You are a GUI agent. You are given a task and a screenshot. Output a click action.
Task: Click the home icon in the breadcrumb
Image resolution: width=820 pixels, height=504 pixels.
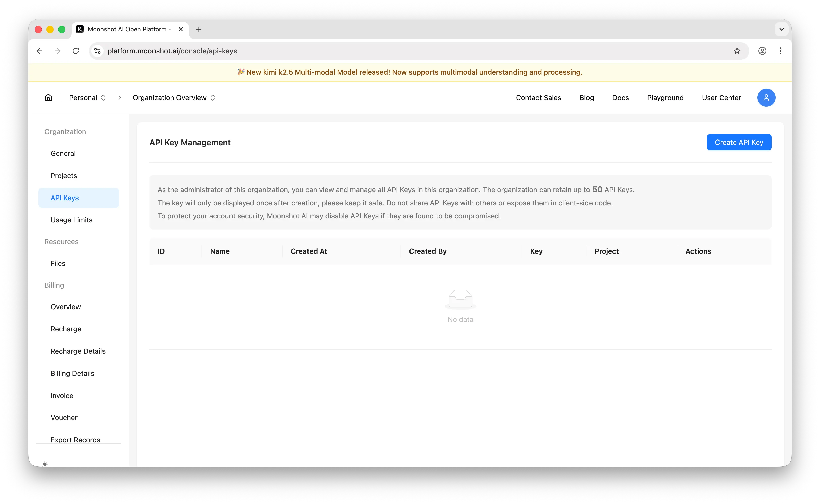point(48,97)
